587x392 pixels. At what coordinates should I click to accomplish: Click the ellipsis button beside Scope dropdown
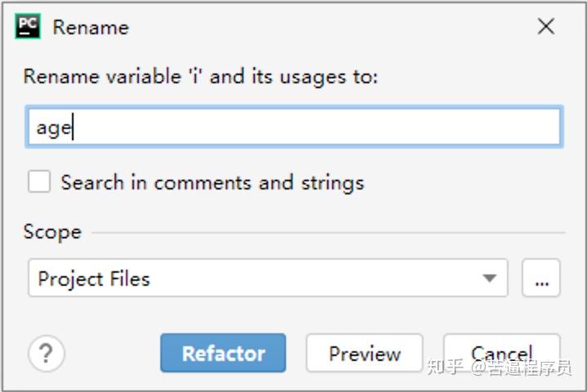541,278
